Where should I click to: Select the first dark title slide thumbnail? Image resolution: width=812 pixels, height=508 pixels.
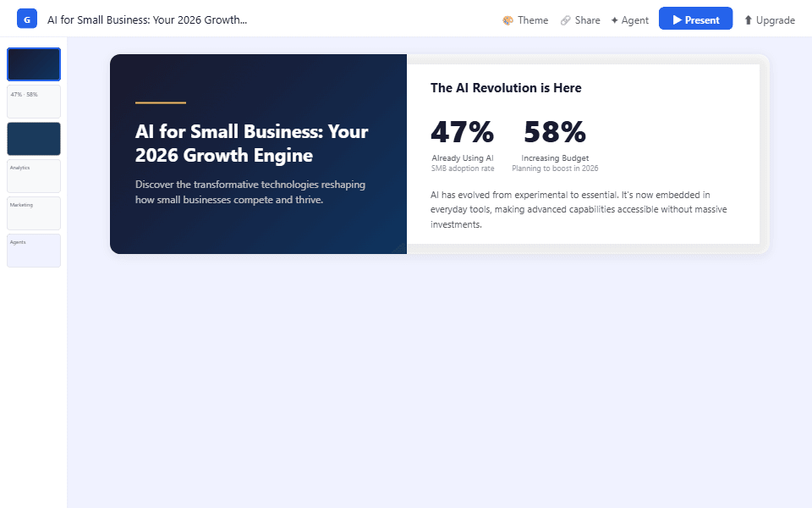[x=34, y=64]
